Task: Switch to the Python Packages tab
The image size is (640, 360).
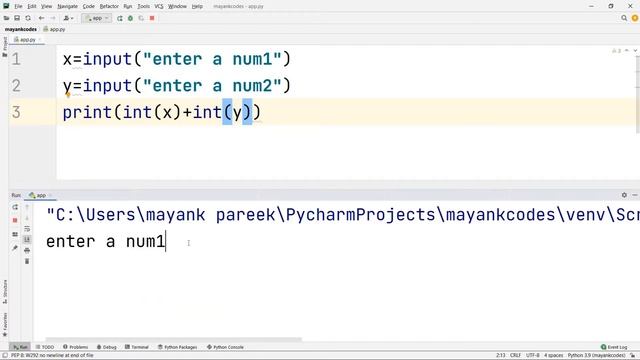Action: 177,347
